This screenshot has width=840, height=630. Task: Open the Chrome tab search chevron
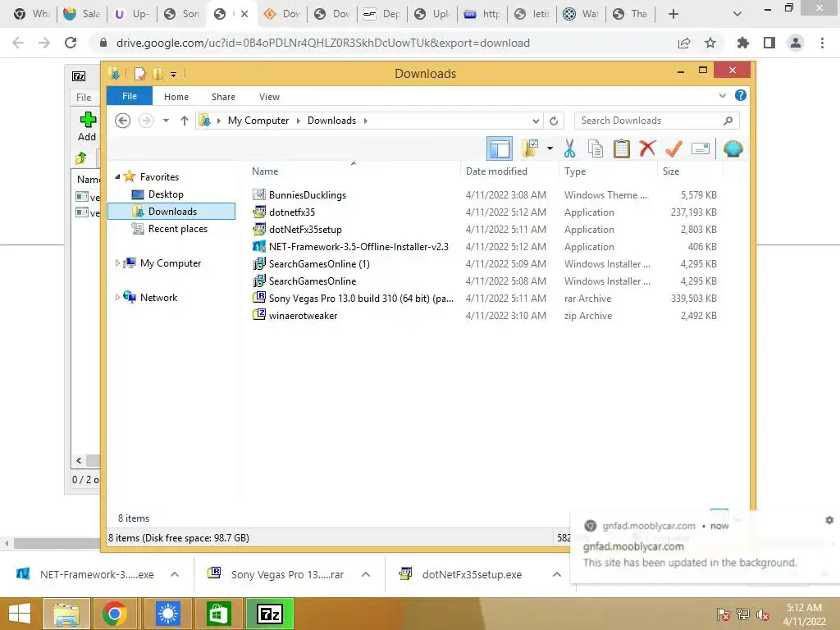[x=737, y=14]
